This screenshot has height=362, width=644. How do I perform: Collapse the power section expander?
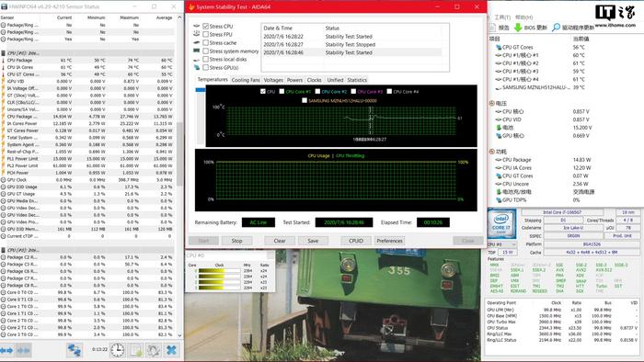point(491,152)
